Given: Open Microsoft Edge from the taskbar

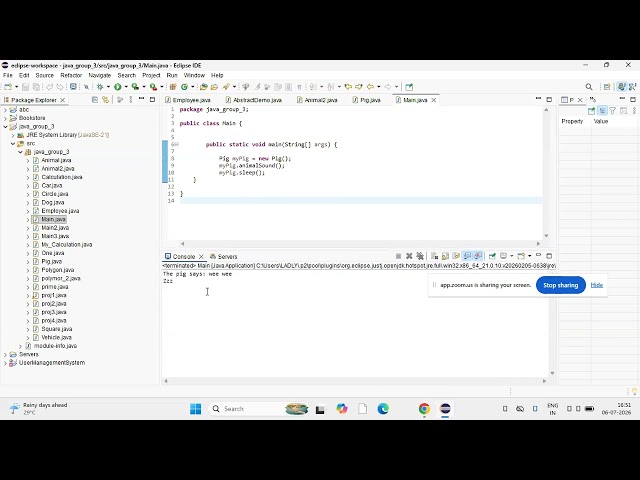Looking at the screenshot, I should point(383,409).
